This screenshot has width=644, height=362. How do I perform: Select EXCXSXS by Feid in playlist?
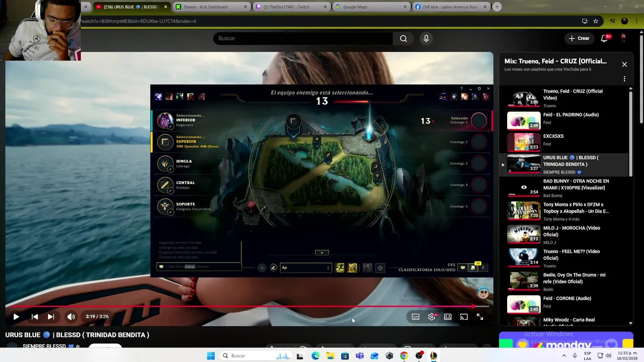(x=563, y=141)
